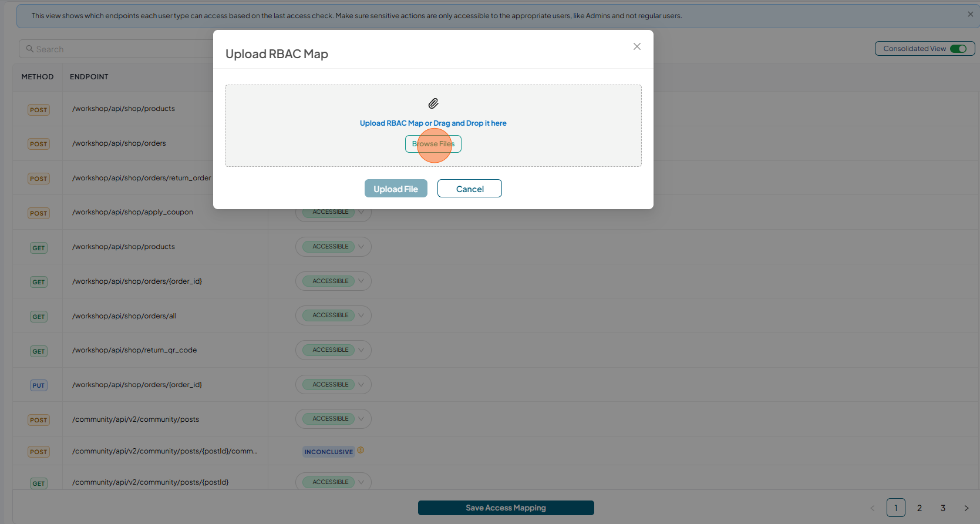Click the METHOD column header
Screen dimensions: 980x524
pyautogui.click(x=38, y=77)
